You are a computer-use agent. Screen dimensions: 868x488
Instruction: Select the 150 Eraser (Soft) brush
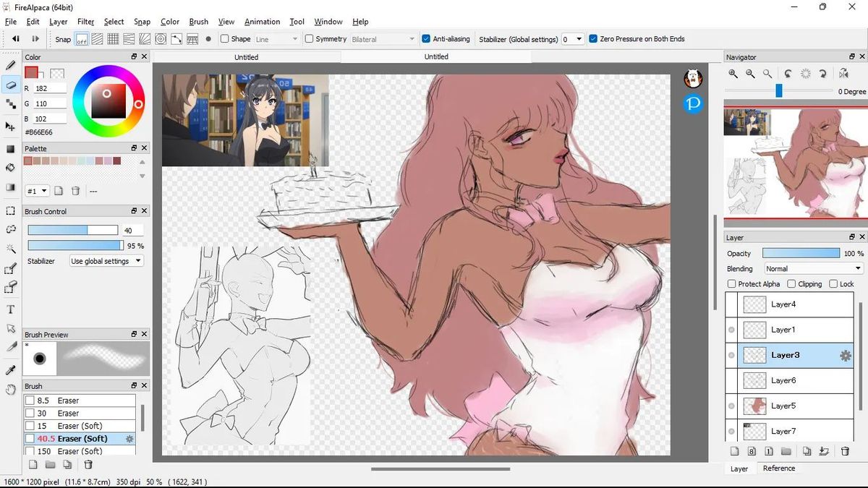coord(80,451)
